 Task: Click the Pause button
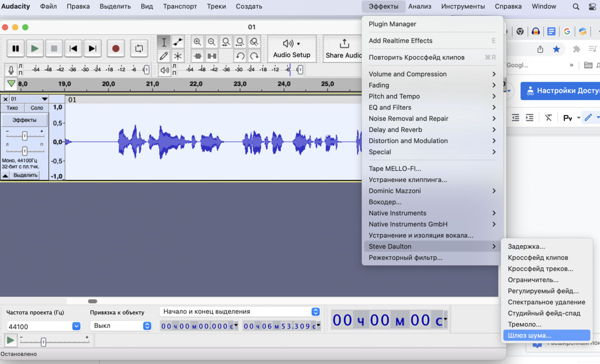coord(15,48)
